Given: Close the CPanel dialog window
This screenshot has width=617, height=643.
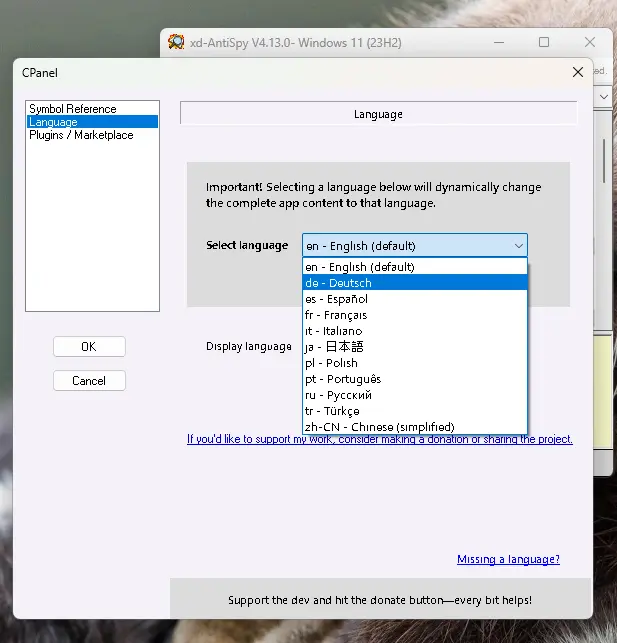Looking at the screenshot, I should (577, 72).
